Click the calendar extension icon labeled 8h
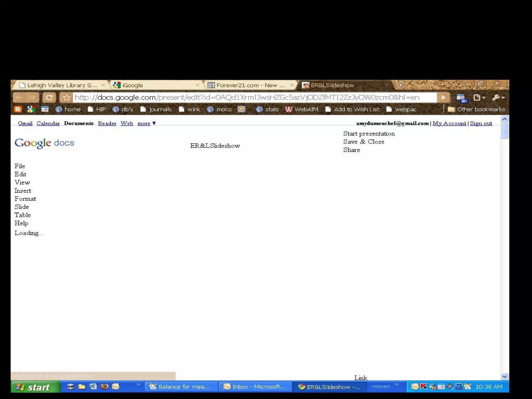The height and width of the screenshot is (399, 532). [x=462, y=98]
